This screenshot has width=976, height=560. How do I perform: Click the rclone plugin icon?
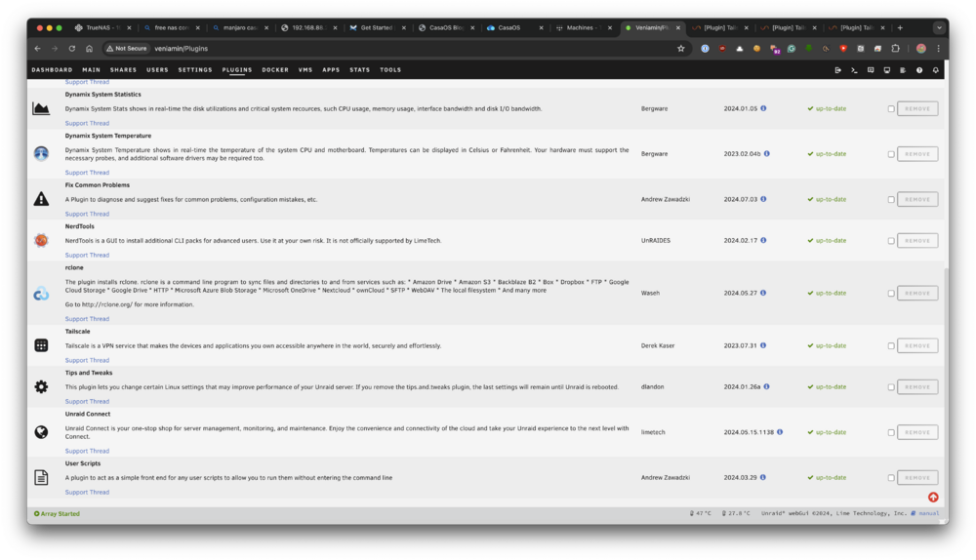tap(41, 293)
